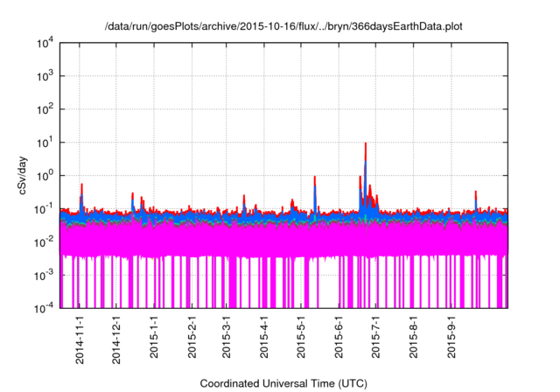
Task: Select the 2015-1-1 date tick label
Action: pyautogui.click(x=154, y=337)
